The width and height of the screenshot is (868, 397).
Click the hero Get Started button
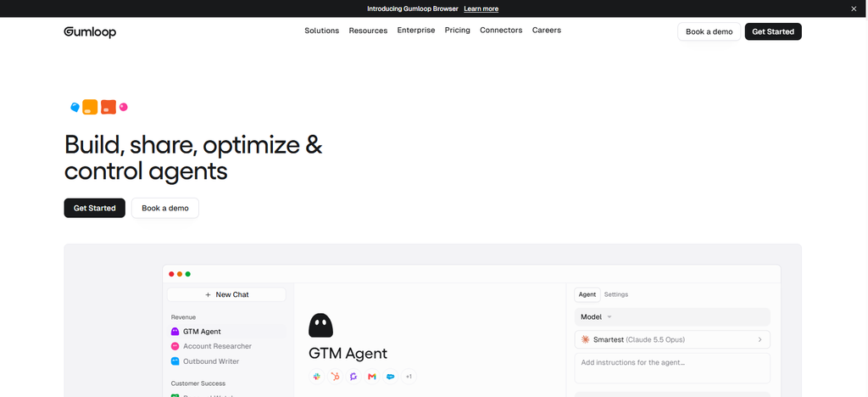pyautogui.click(x=95, y=208)
